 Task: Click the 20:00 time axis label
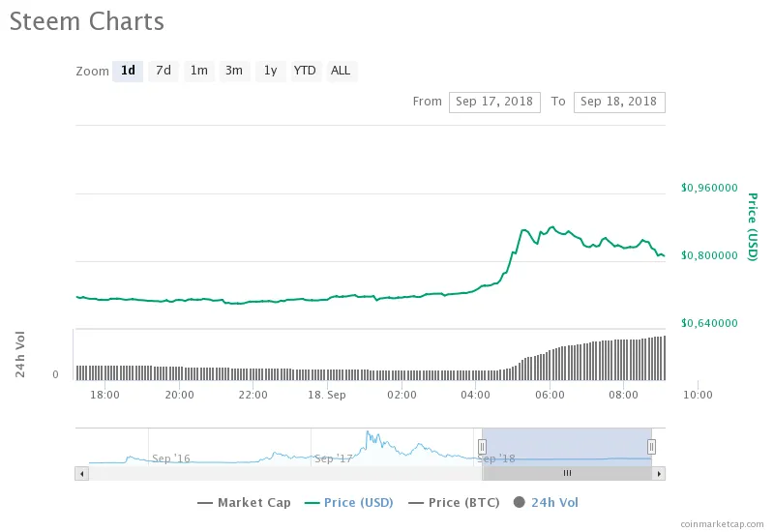tap(179, 395)
